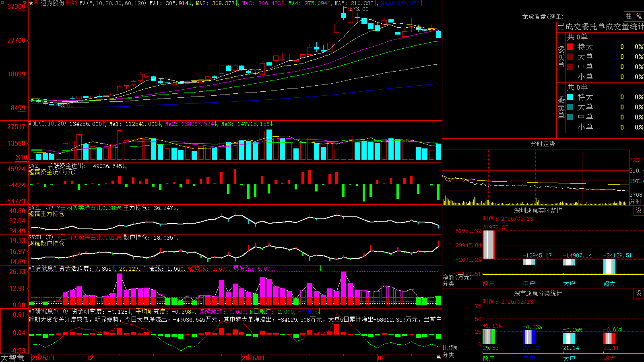Select the 深圳超赢实时监控 panel title

(x=538, y=210)
